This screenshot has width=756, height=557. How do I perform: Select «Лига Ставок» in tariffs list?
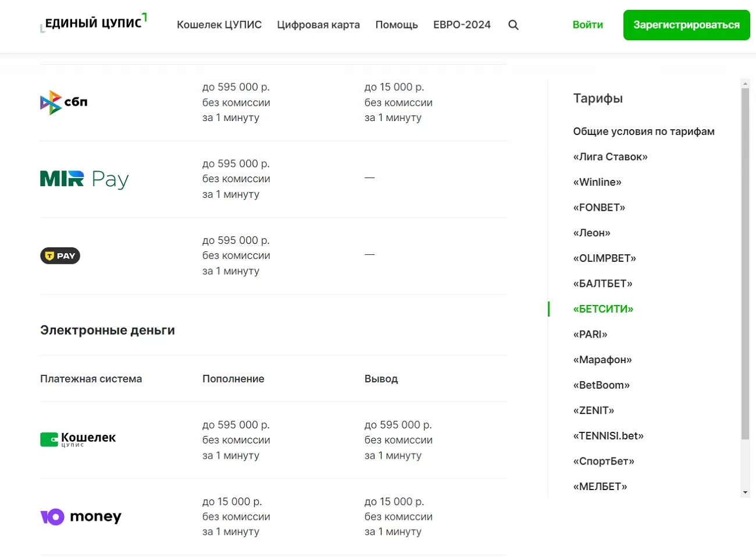610,157
